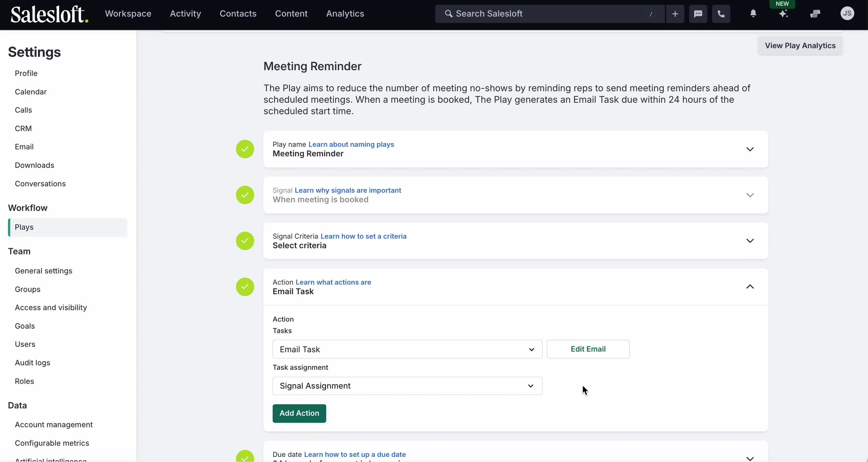Image resolution: width=868 pixels, height=462 pixels.
Task: Click the Add Action button
Action: point(299,413)
